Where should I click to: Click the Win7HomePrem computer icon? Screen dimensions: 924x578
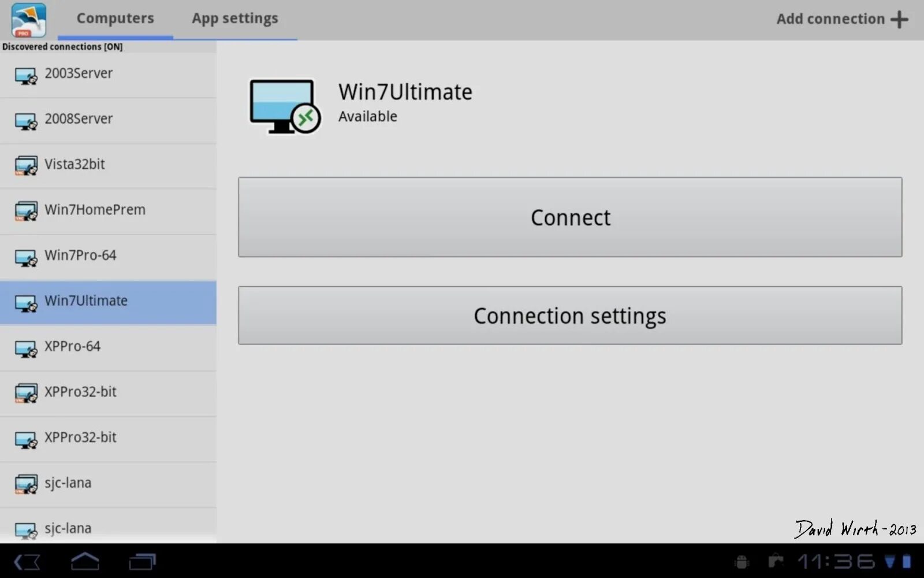click(x=26, y=212)
